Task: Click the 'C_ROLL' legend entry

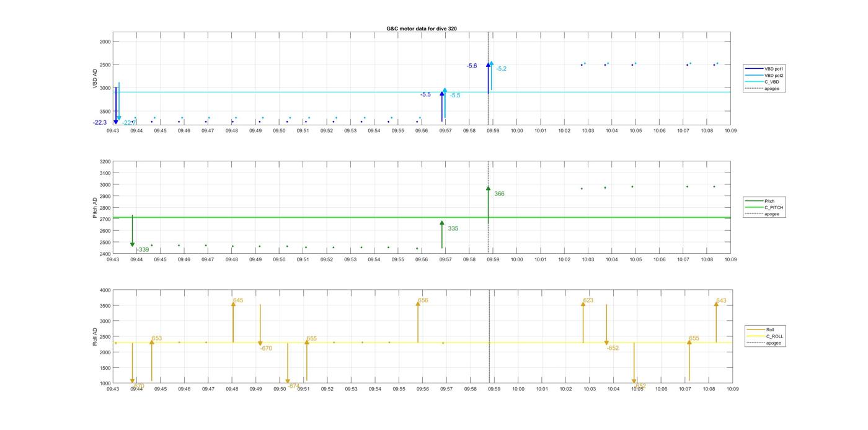Action: click(x=774, y=336)
